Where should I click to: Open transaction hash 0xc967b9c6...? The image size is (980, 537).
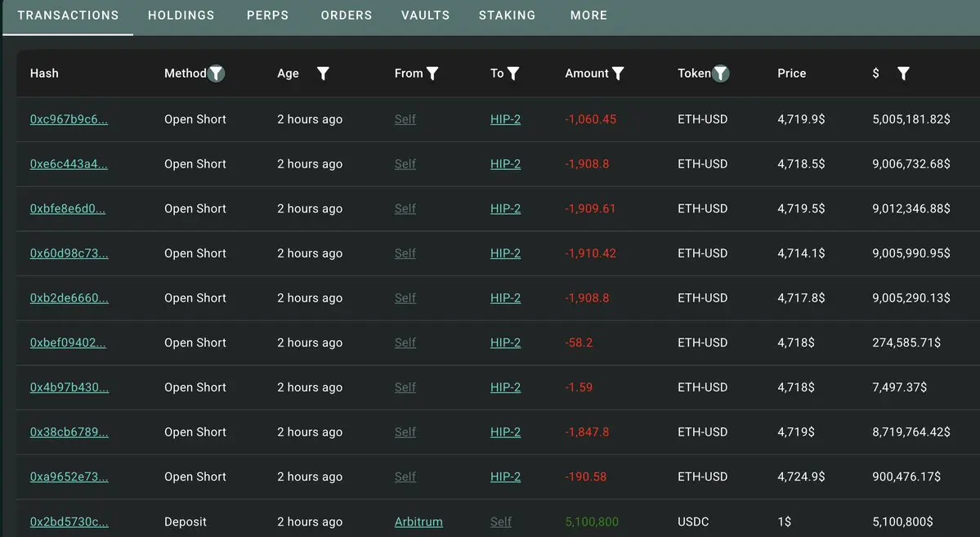coord(69,119)
